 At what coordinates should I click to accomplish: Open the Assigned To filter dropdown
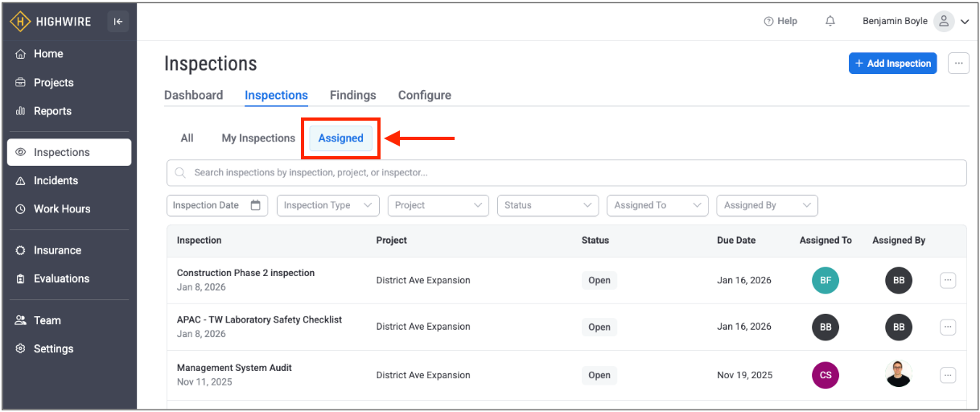coord(657,205)
